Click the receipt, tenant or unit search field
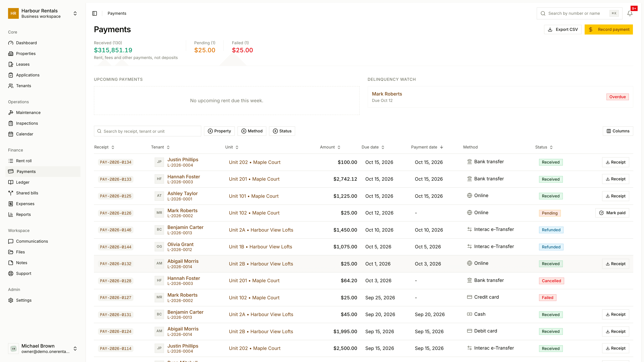Image resolution: width=644 pixels, height=362 pixels. [x=148, y=131]
